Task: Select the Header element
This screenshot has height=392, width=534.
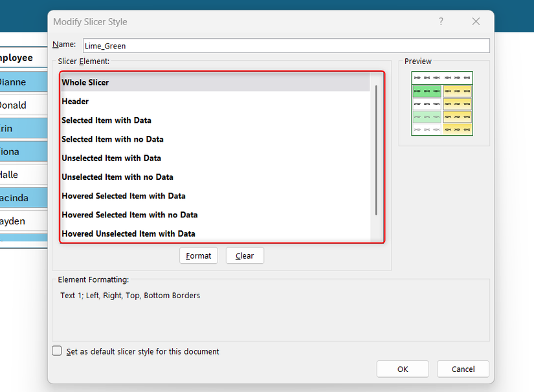Action: (129, 101)
